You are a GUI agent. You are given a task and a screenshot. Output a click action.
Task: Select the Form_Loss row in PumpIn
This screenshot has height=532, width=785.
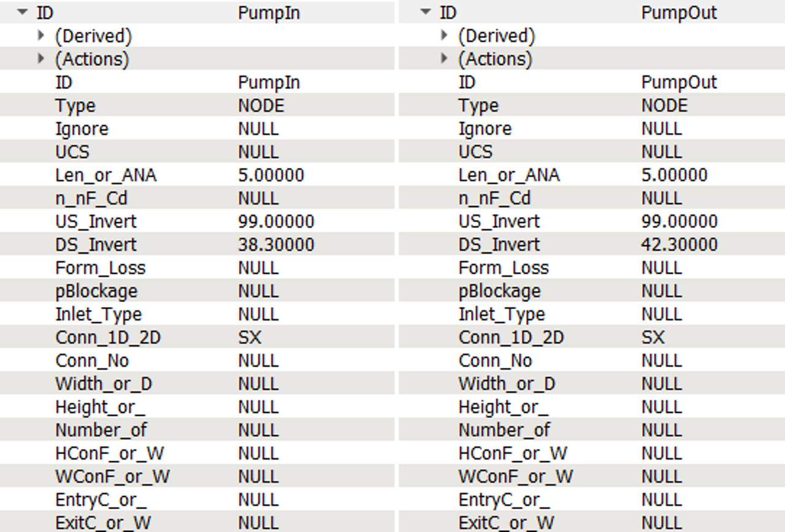pos(101,268)
